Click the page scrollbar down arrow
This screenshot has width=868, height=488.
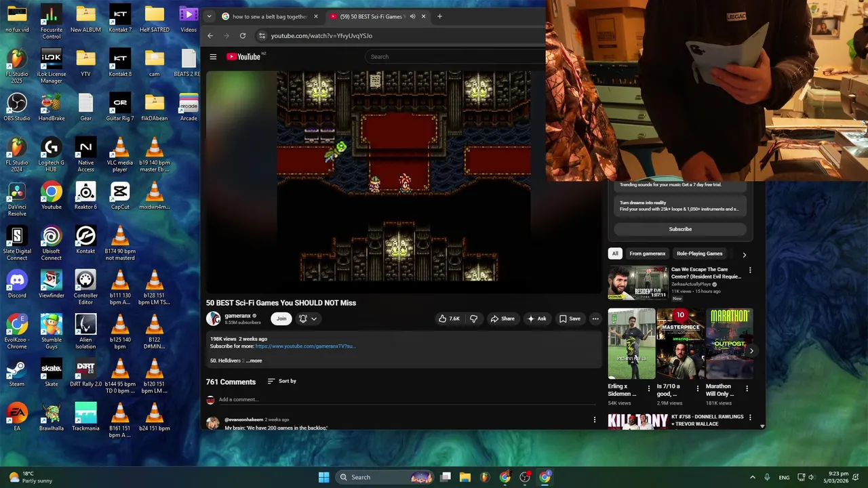(762, 426)
